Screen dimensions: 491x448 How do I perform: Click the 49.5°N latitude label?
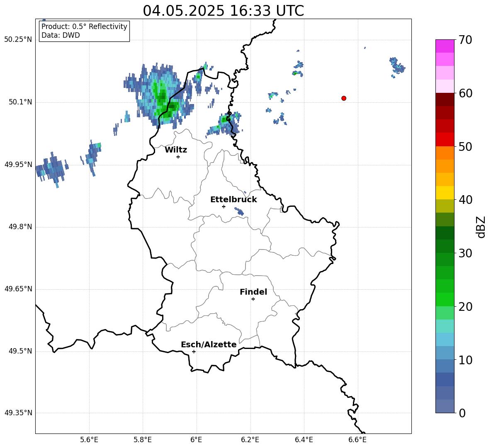(20, 351)
